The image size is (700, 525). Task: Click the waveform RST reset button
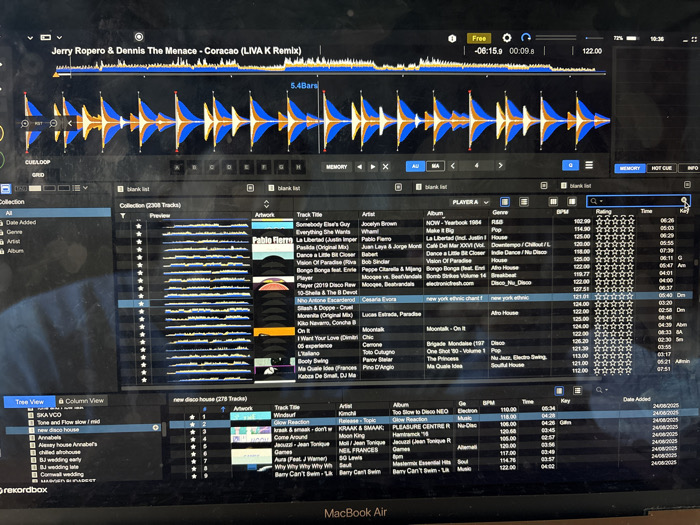[39, 124]
